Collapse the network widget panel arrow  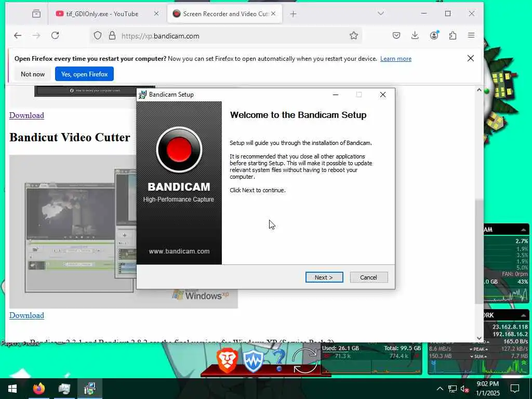(524, 315)
